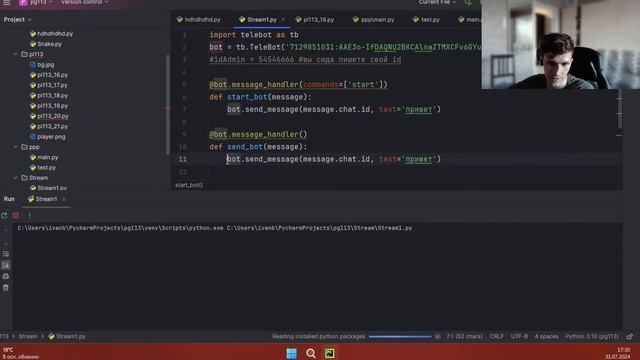Click the 7:1 caret position indicator

[x=464, y=336]
